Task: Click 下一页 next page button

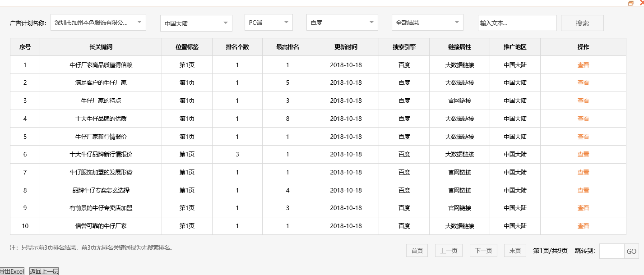Action: 483,250
